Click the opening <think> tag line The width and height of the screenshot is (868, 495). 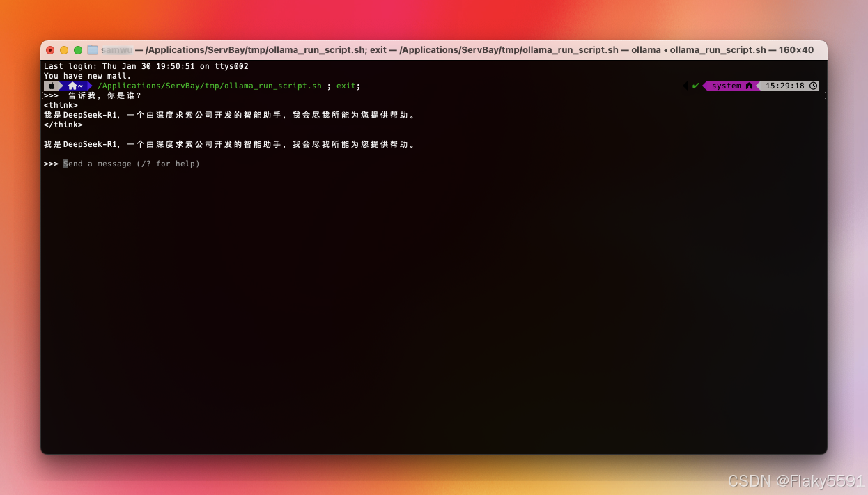[61, 105]
